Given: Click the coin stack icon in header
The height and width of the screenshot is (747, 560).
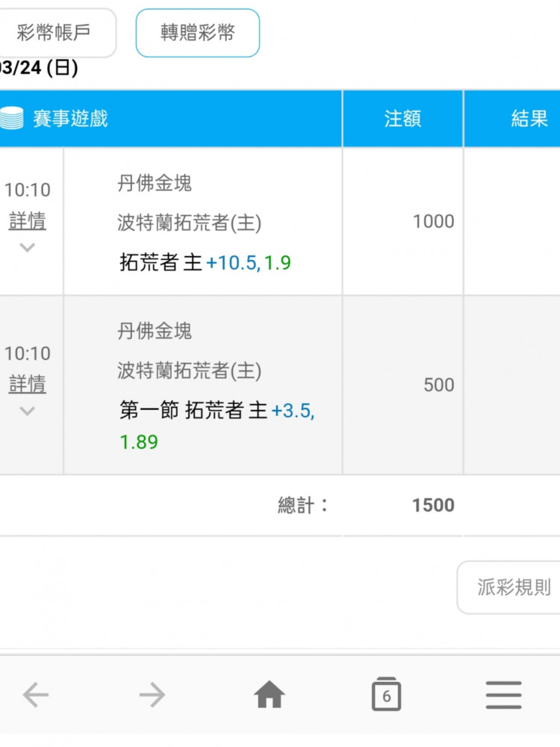Looking at the screenshot, I should pyautogui.click(x=12, y=119).
